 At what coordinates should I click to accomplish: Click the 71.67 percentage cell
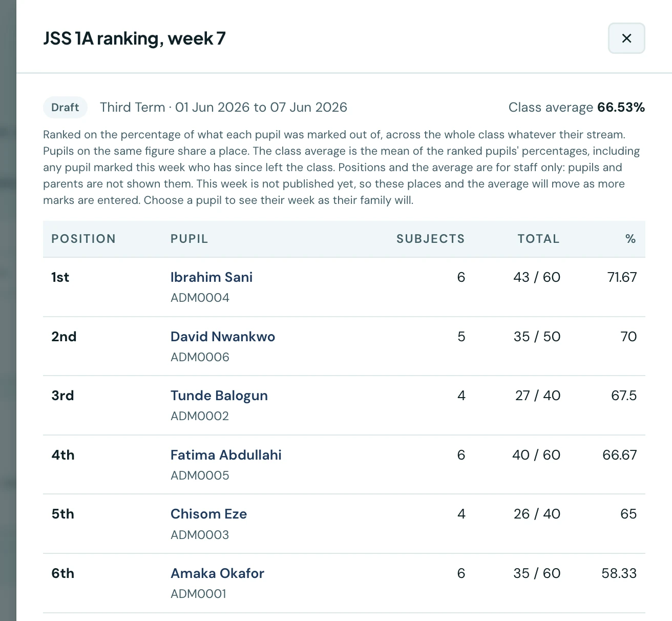tap(622, 277)
